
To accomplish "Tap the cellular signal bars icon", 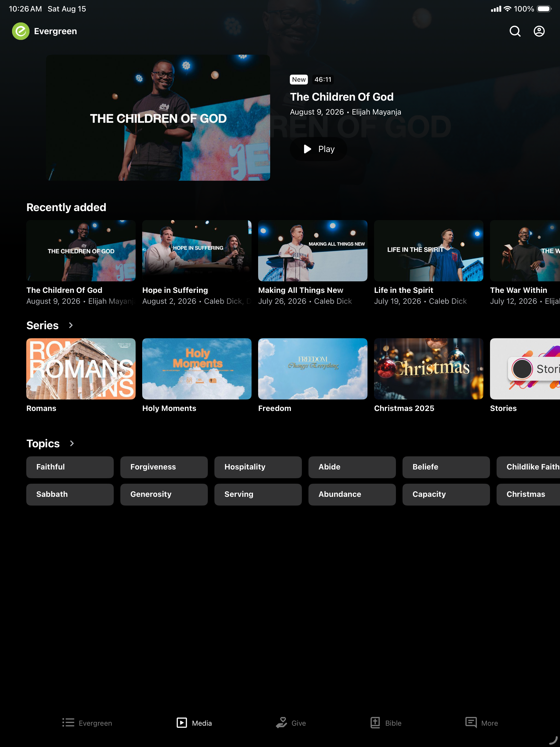I will [x=496, y=9].
